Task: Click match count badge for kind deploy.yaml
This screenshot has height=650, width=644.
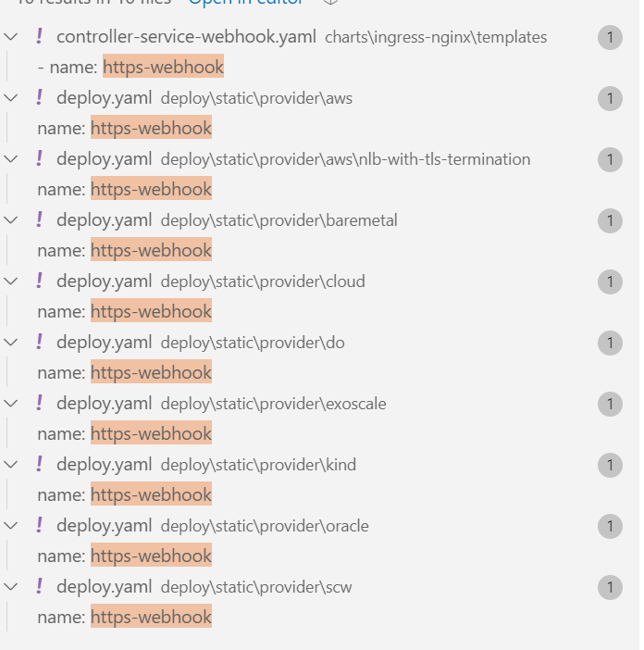Action: point(610,465)
